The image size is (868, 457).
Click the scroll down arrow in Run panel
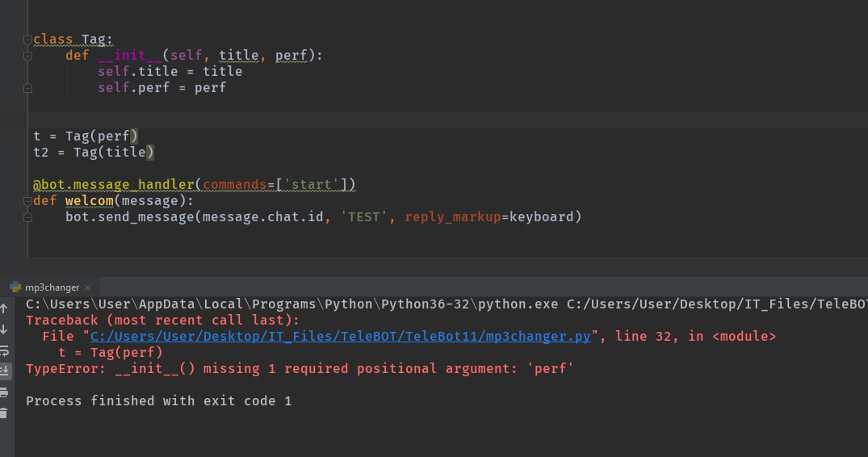tap(5, 329)
